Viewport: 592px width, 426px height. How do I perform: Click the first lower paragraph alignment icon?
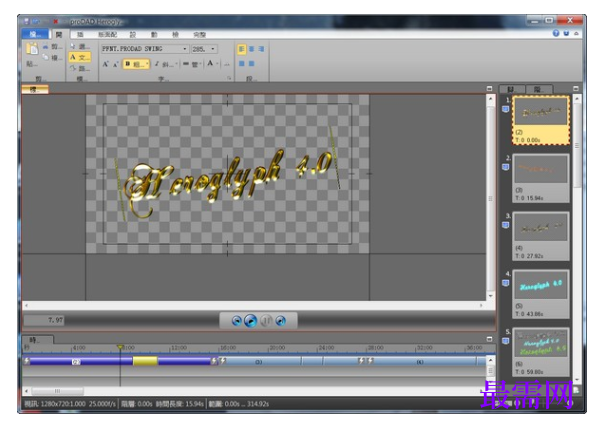pyautogui.click(x=242, y=63)
